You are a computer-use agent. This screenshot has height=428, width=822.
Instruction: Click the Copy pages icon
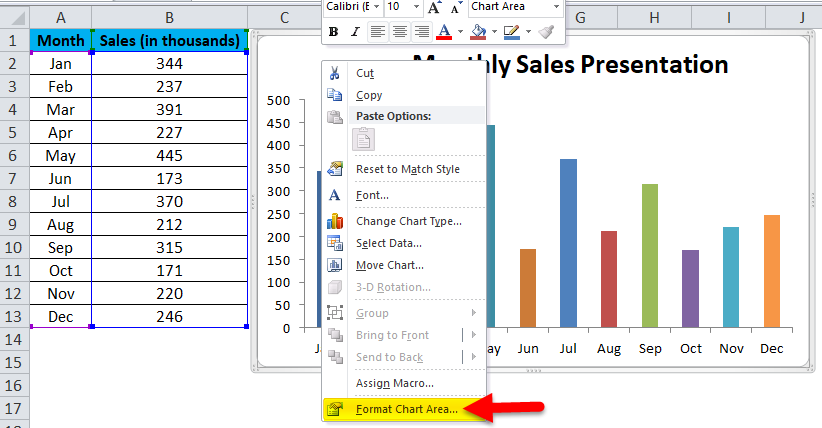[x=334, y=95]
